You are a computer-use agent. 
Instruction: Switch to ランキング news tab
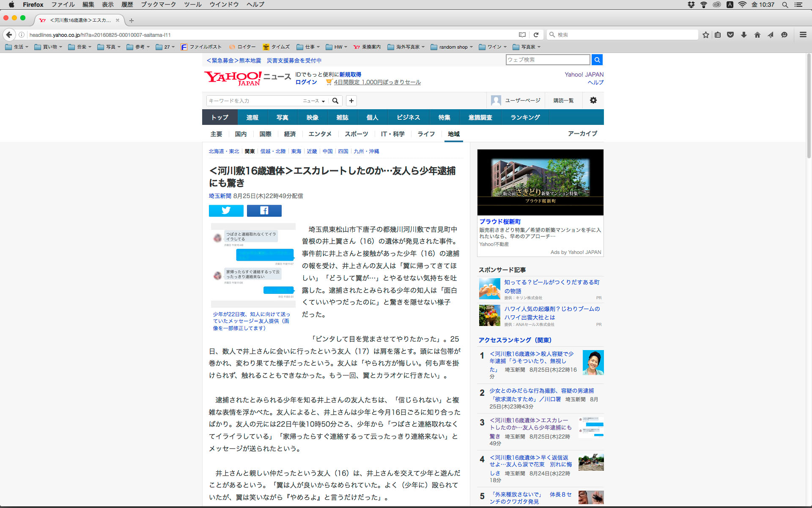tap(525, 117)
